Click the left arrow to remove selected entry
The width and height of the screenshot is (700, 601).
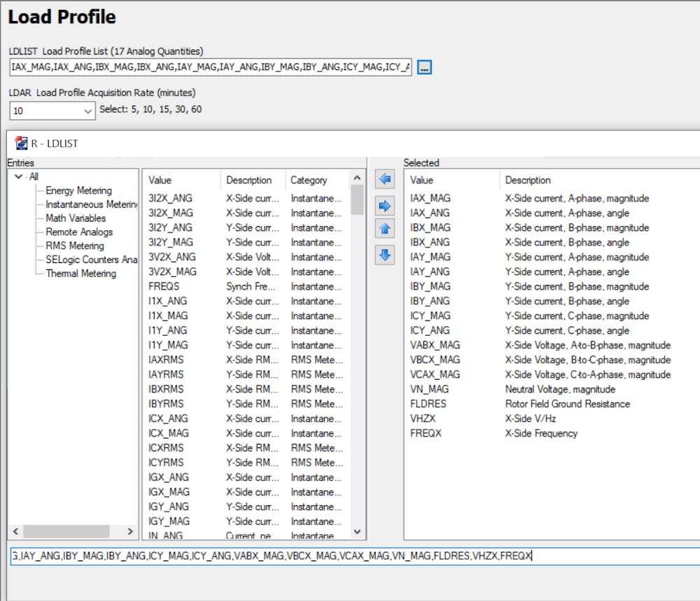(384, 180)
